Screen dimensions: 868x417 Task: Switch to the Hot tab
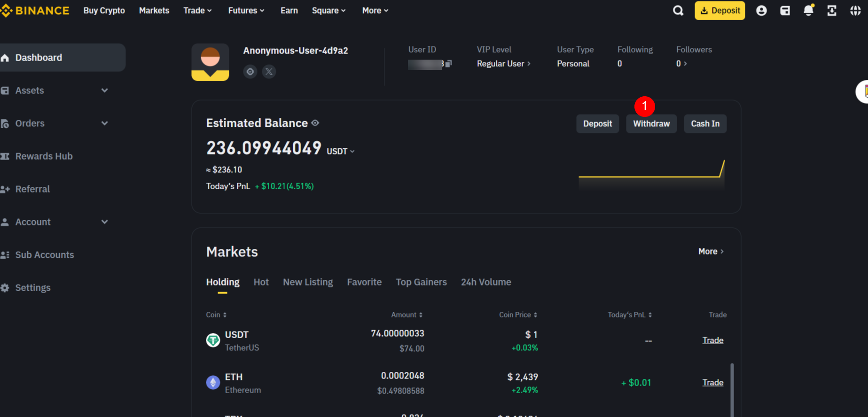click(261, 282)
